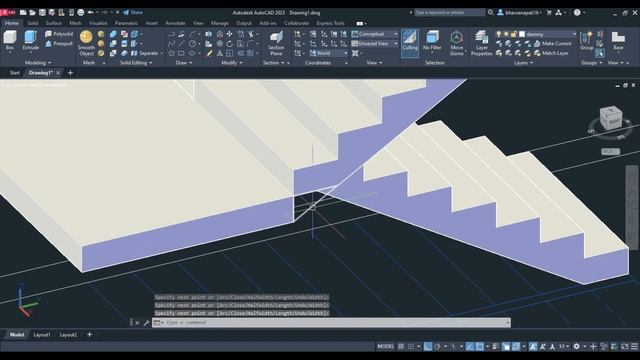
Task: Activate the Presspull tool
Action: (59, 43)
